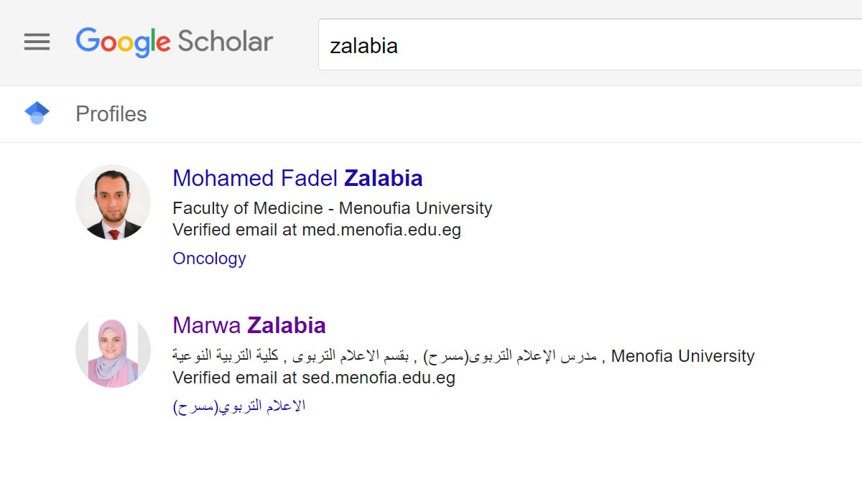Screen dimensions: 862x504
Task: Focus the search box containing zalabia
Action: [x=575, y=45]
